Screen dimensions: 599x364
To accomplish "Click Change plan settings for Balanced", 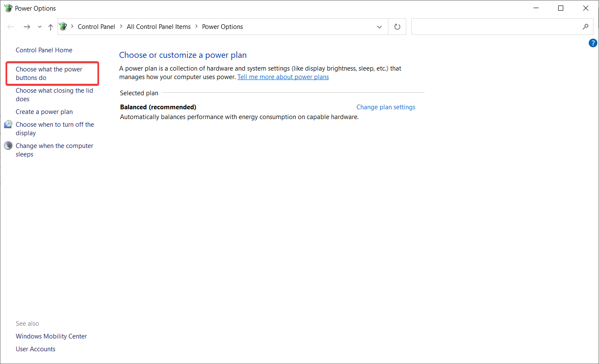I will point(386,107).
